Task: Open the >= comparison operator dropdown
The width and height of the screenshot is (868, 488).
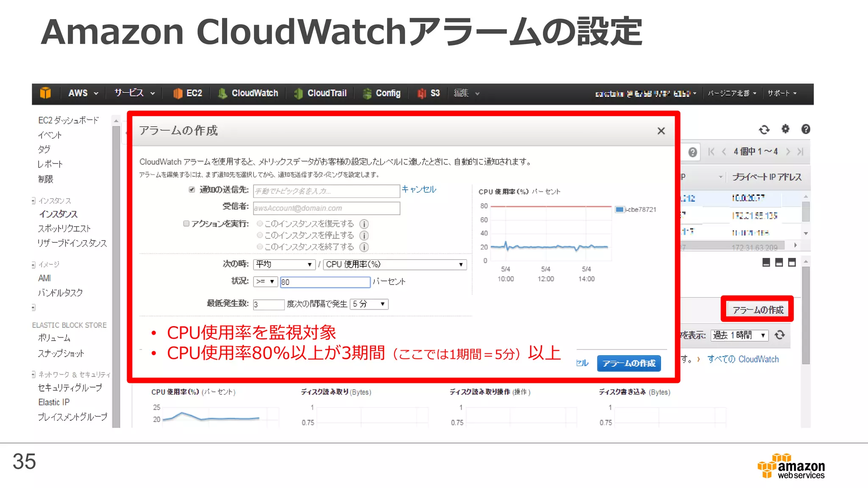Action: [265, 282]
